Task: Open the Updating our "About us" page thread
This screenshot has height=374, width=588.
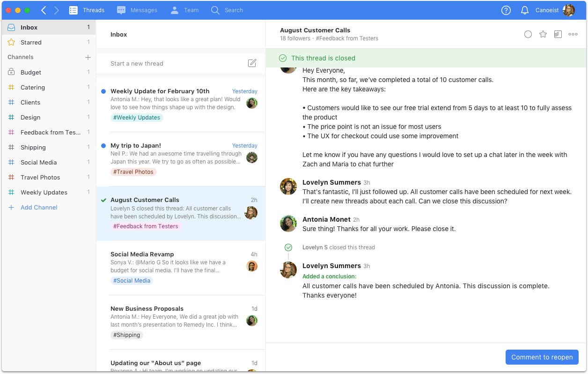Action: [181, 361]
